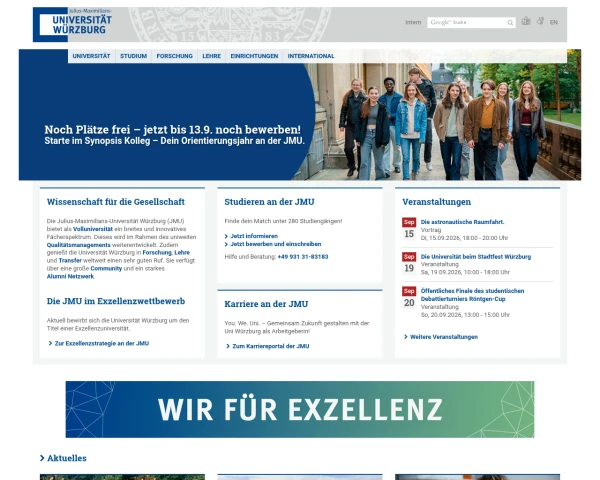Open the Alumni Netzwerk link
600x480 pixels.
(x=70, y=276)
